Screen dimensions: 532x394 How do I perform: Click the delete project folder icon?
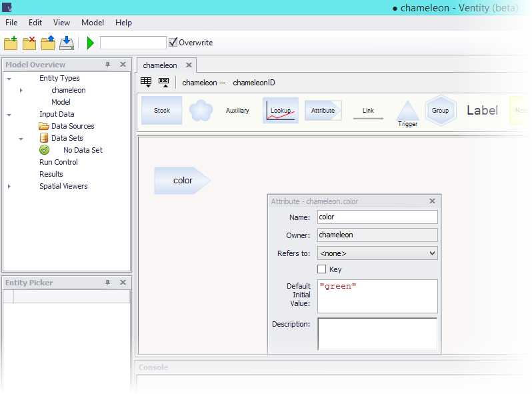coord(29,43)
